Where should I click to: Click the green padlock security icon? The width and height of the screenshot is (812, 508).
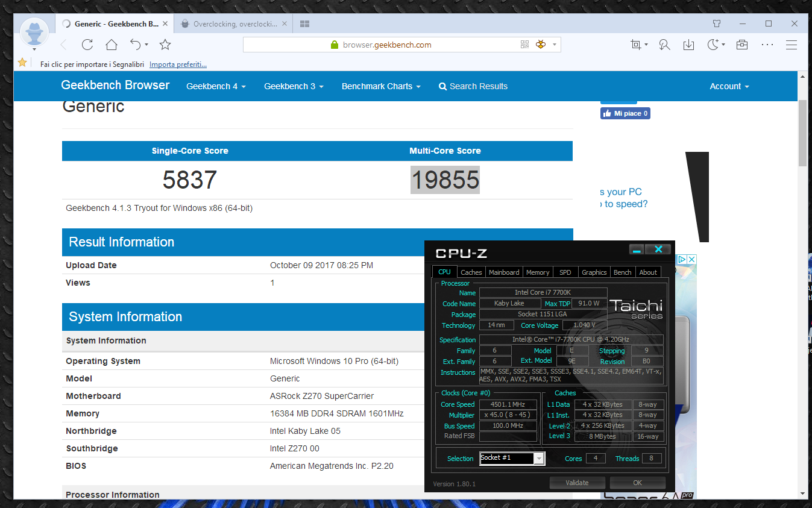(x=335, y=45)
